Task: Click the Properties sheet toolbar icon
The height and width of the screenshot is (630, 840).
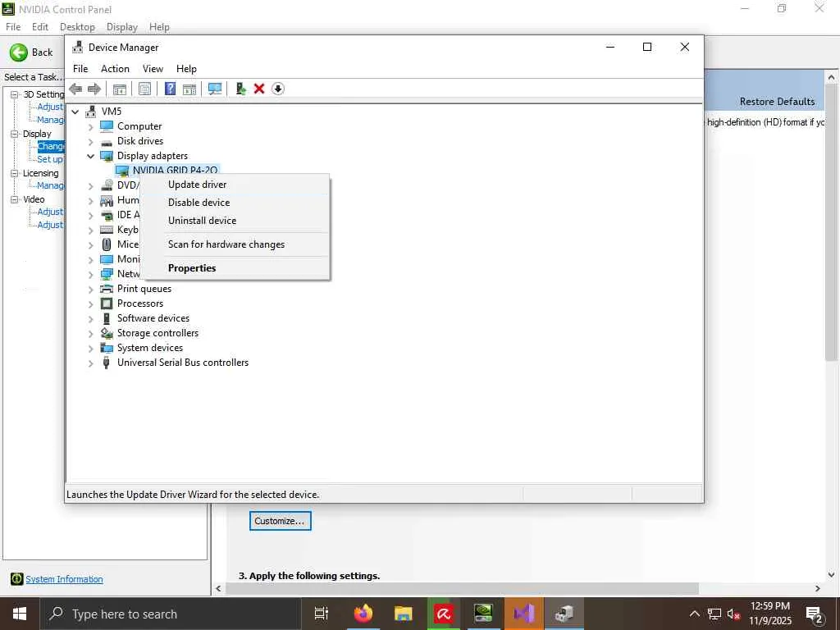Action: (144, 89)
